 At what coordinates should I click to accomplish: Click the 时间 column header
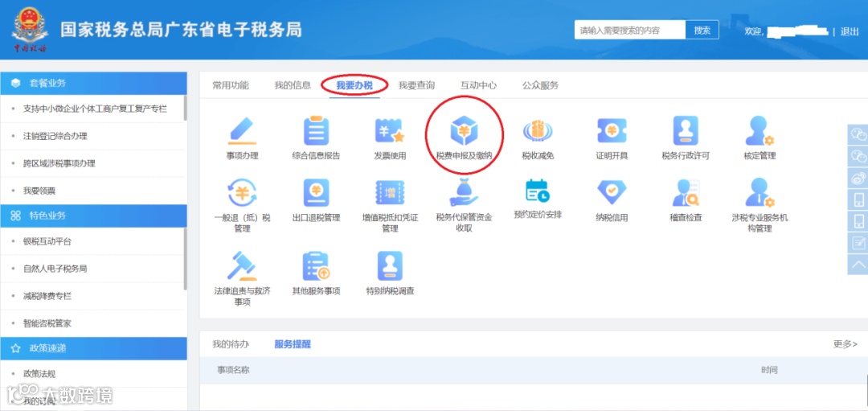[769, 370]
